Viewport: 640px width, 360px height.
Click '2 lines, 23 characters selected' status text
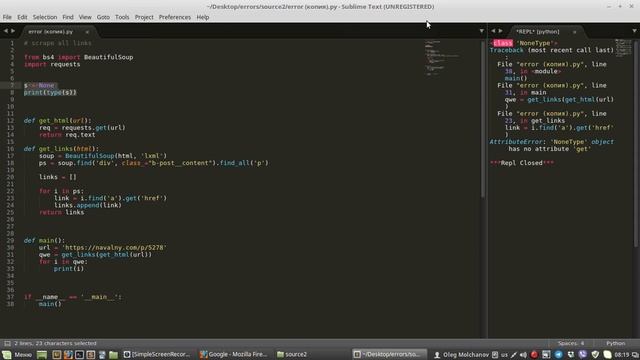[56, 343]
